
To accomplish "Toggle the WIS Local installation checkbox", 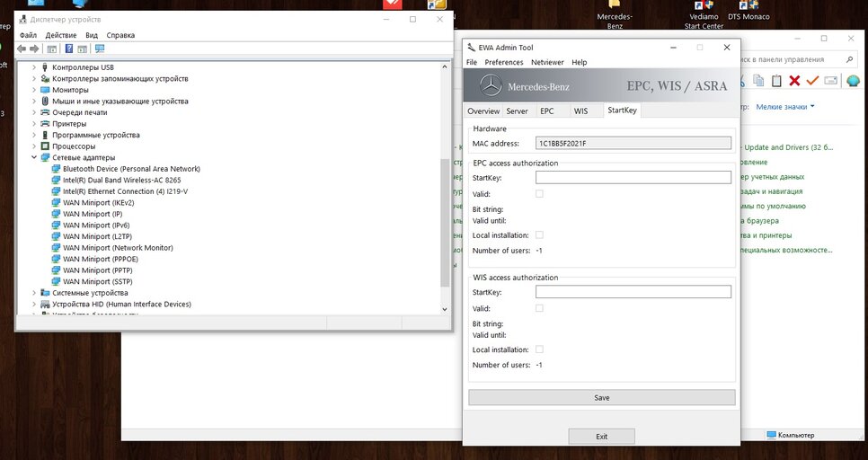I will coord(539,349).
